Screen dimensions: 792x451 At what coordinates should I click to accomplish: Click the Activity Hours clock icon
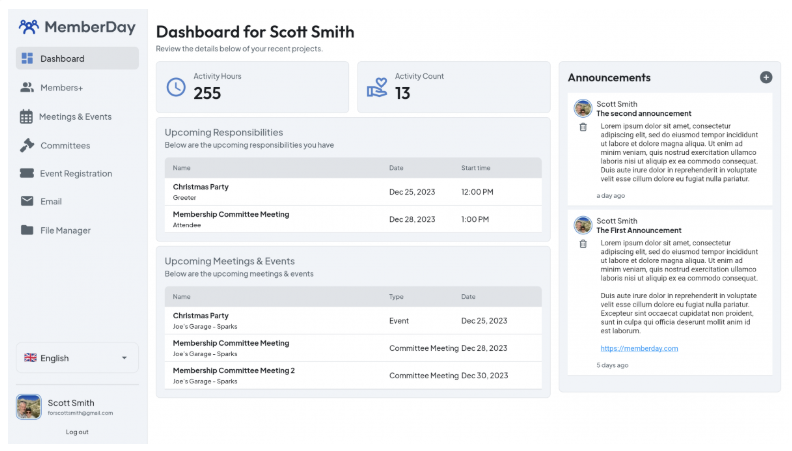pyautogui.click(x=176, y=87)
